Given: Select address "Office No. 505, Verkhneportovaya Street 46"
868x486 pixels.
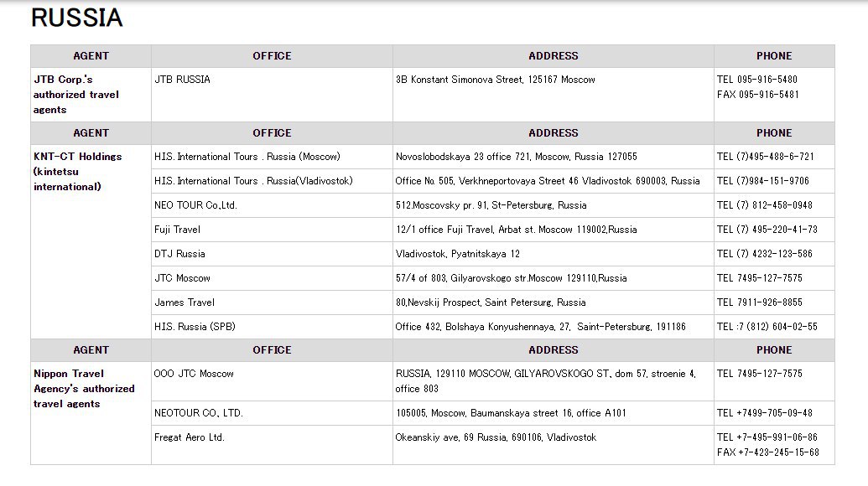Looking at the screenshot, I should tap(486, 181).
